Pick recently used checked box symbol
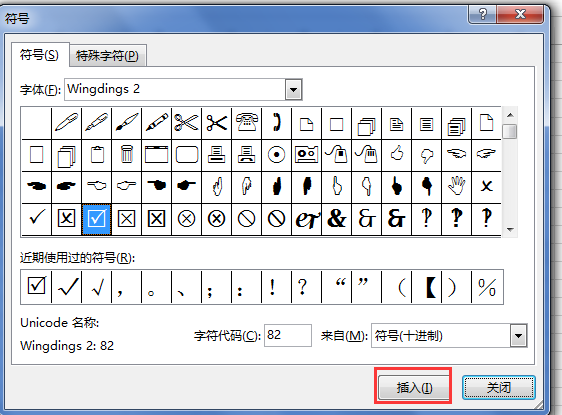This screenshot has height=415, width=562. pos(37,287)
